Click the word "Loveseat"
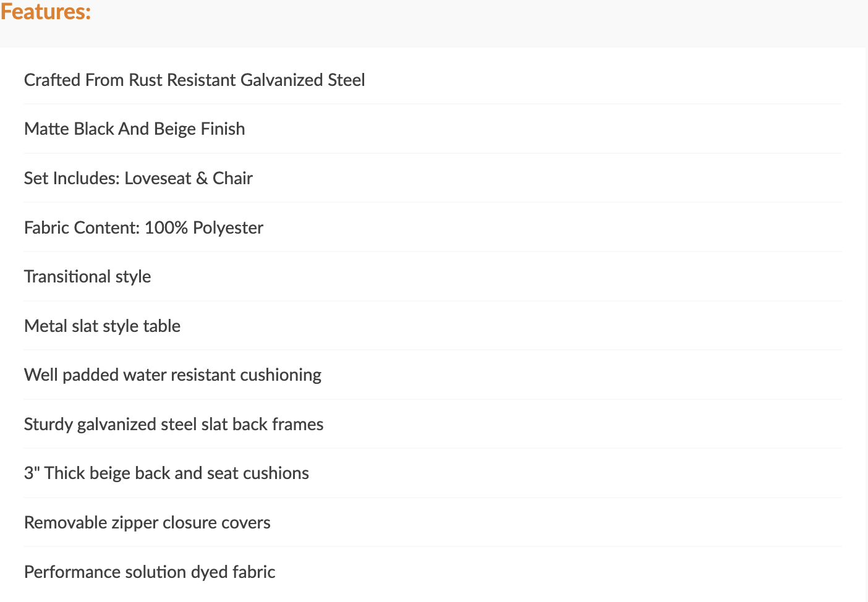The height and width of the screenshot is (602, 868). tap(158, 178)
